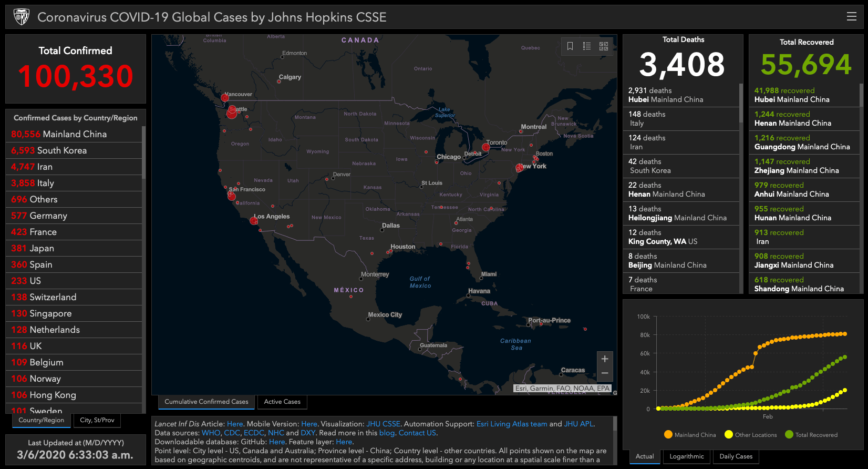Open the JHU APL link

578,424
